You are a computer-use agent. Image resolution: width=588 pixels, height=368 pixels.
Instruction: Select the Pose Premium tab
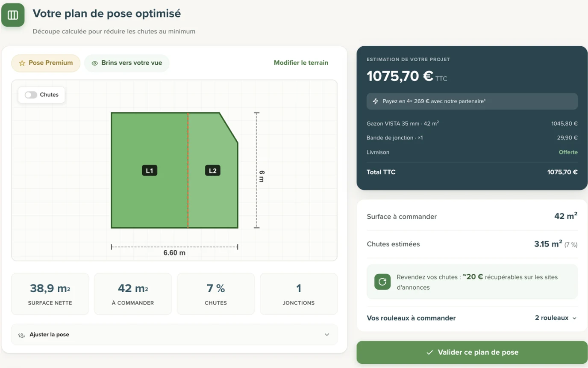[x=46, y=63]
